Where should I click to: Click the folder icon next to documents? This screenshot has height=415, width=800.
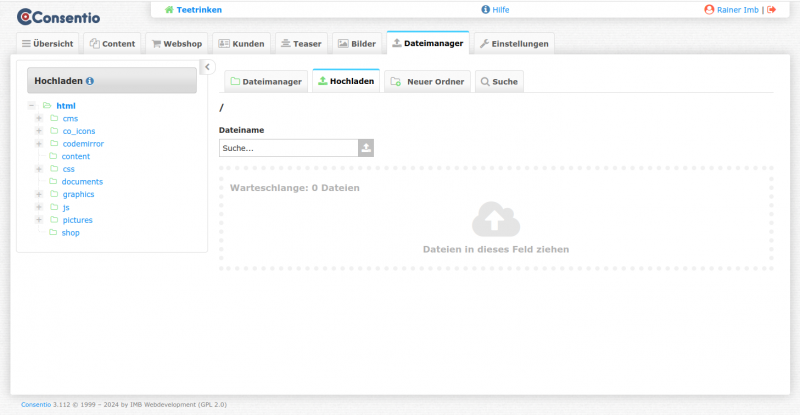[x=54, y=182]
